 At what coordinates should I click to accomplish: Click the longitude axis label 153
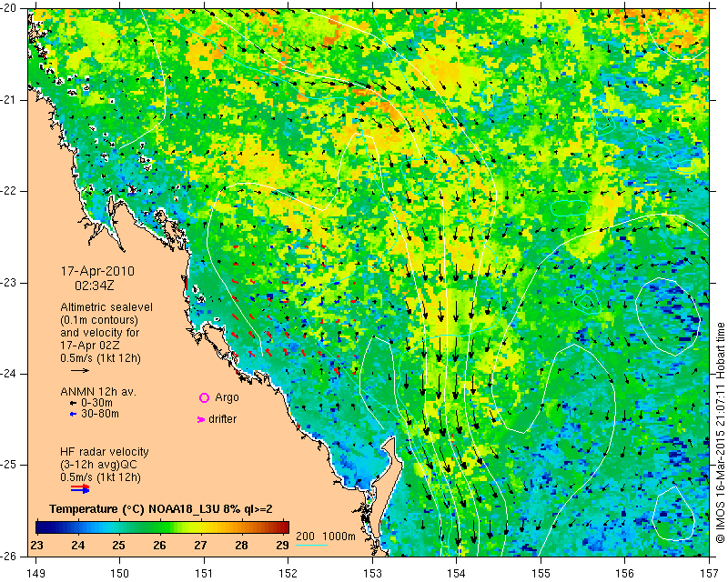(372, 574)
